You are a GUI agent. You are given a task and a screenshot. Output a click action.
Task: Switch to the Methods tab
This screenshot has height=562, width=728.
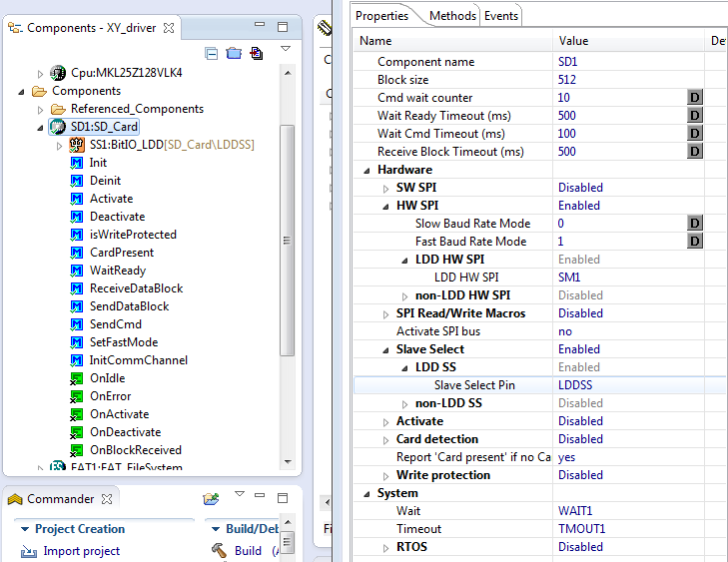pos(452,16)
